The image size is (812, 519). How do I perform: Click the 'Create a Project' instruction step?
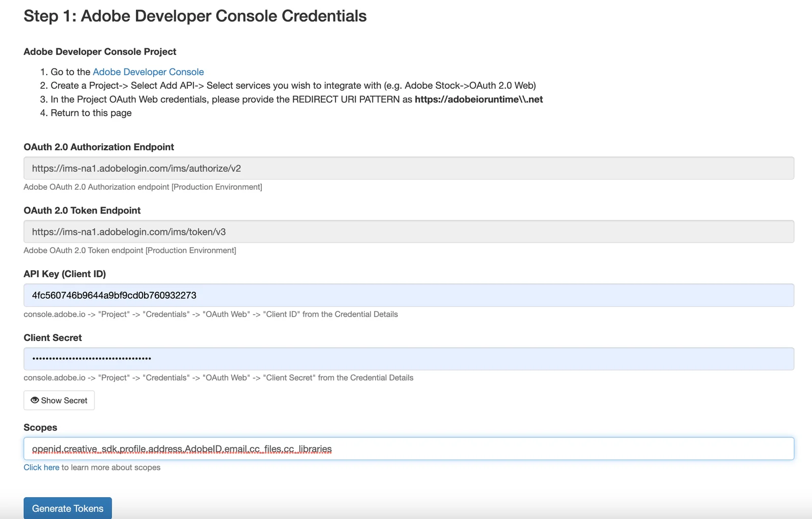tap(293, 86)
